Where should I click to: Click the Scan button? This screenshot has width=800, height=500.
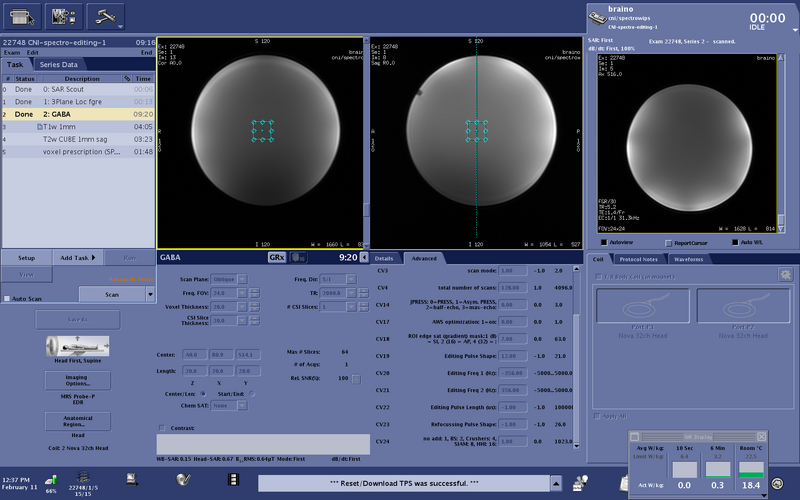(x=112, y=294)
